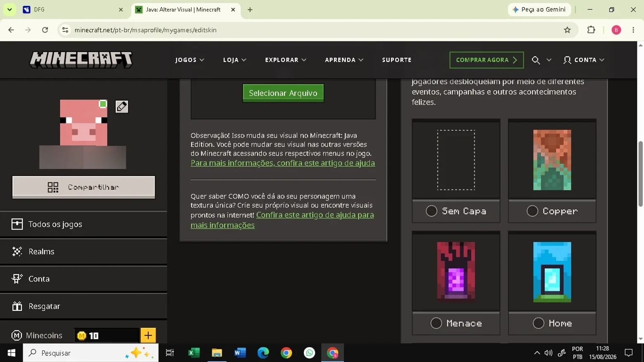Go back to the previous page
This screenshot has height=362, width=644.
(x=11, y=30)
